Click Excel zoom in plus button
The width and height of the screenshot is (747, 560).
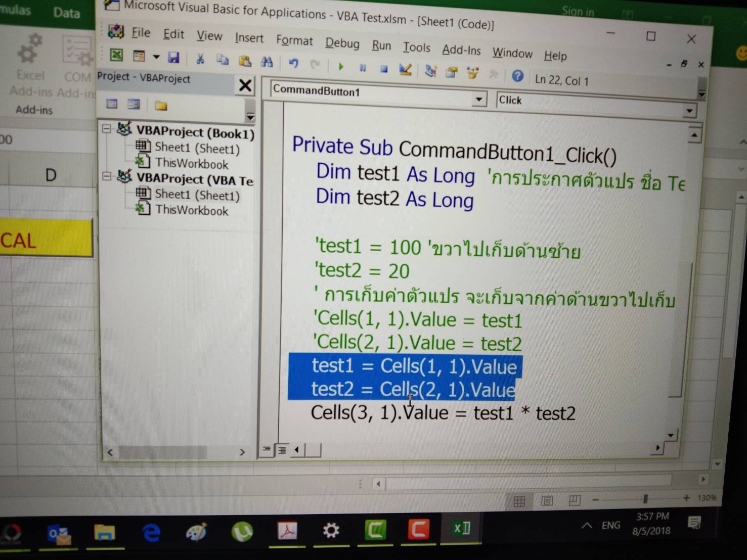tap(686, 498)
